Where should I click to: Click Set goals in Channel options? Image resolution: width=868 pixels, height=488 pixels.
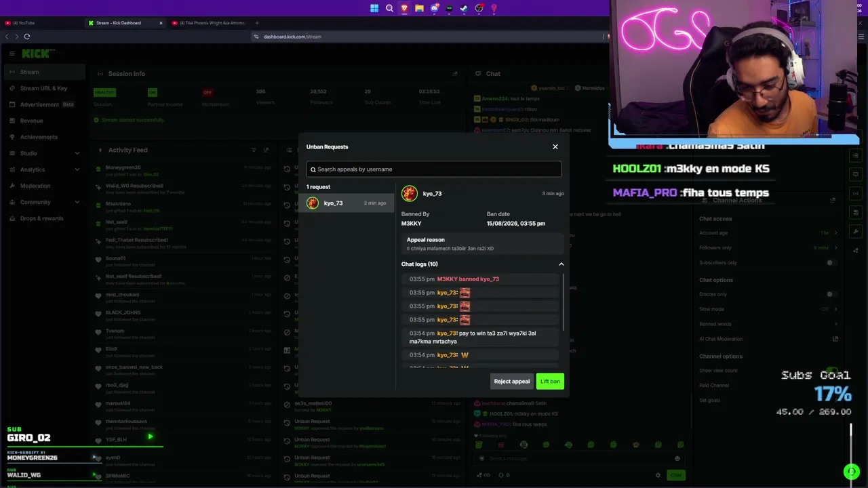(710, 401)
